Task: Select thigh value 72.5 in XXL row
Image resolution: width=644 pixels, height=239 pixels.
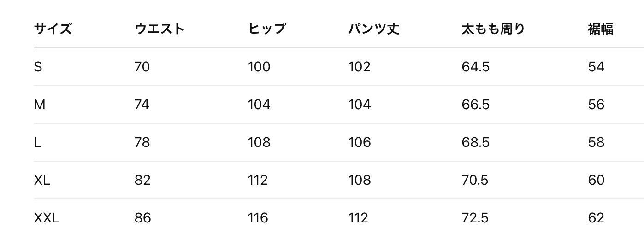Action: click(475, 218)
